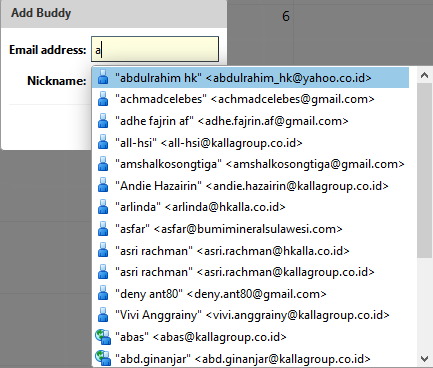Choose asri.rachman@hkalla.co.id suggestion
Viewport: 433px width, 368px height.
tap(250, 250)
